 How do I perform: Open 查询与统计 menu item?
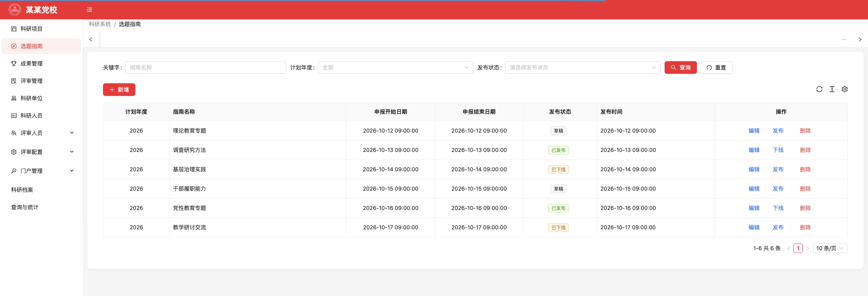tap(41, 207)
